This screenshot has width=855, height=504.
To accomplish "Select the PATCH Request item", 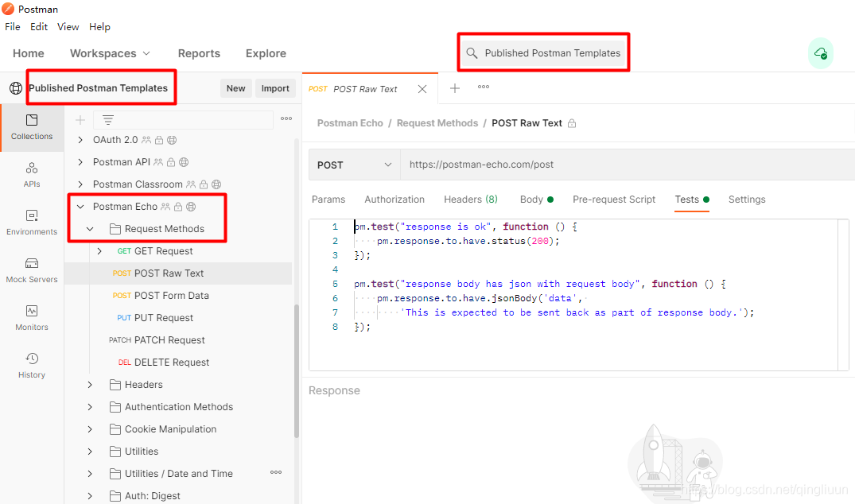I will point(178,340).
